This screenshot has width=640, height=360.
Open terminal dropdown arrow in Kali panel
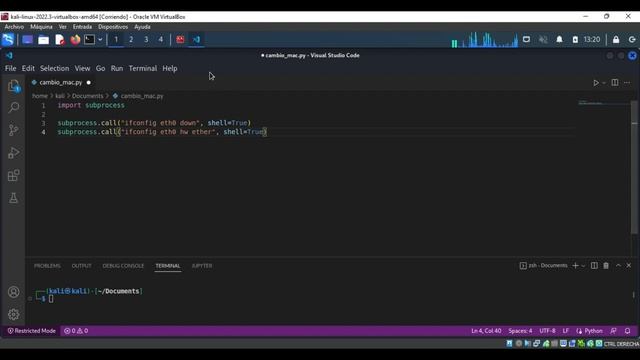tap(100, 40)
